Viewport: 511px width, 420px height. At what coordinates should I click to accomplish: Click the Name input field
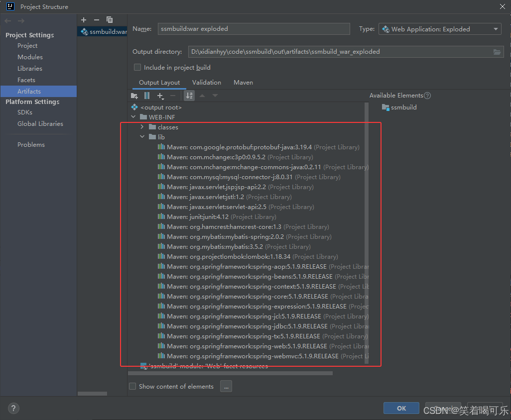tap(254, 29)
